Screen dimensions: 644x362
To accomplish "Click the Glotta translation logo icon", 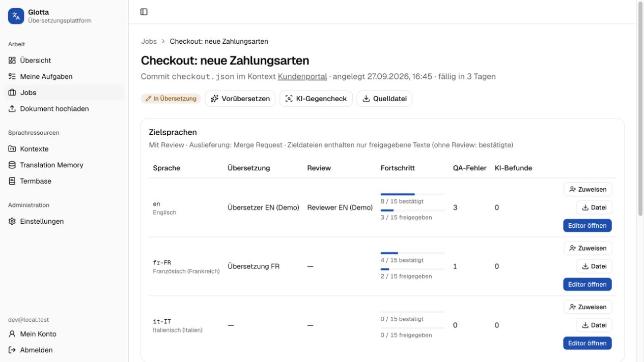I will click(16, 16).
